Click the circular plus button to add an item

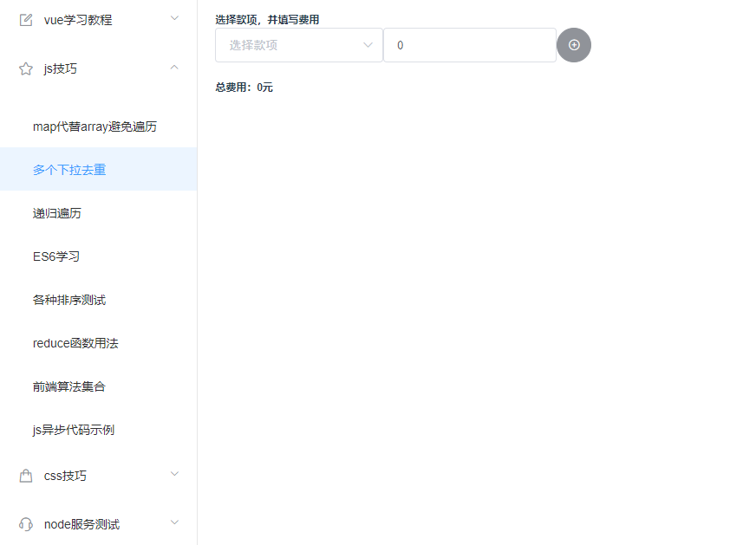[574, 44]
